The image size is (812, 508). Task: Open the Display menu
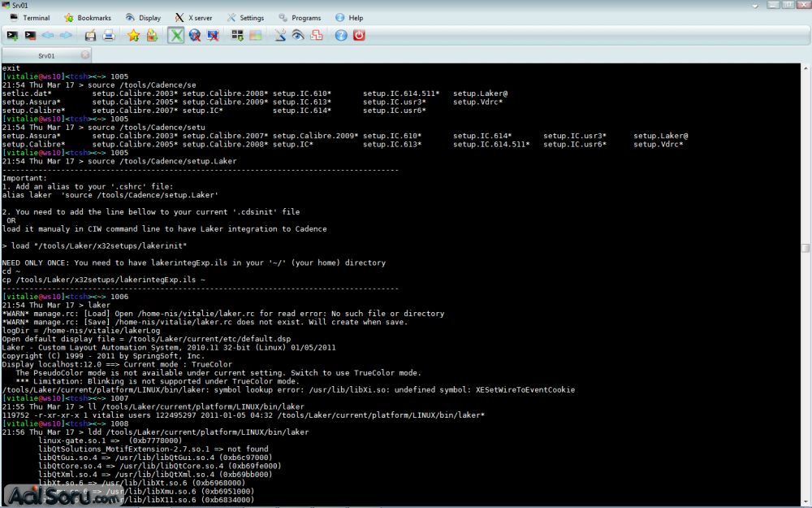click(144, 18)
